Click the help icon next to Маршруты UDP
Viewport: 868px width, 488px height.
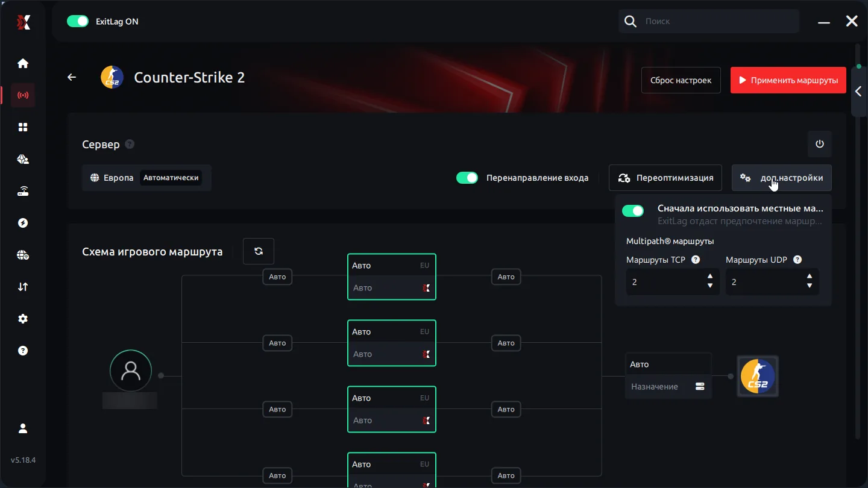pos(797,260)
